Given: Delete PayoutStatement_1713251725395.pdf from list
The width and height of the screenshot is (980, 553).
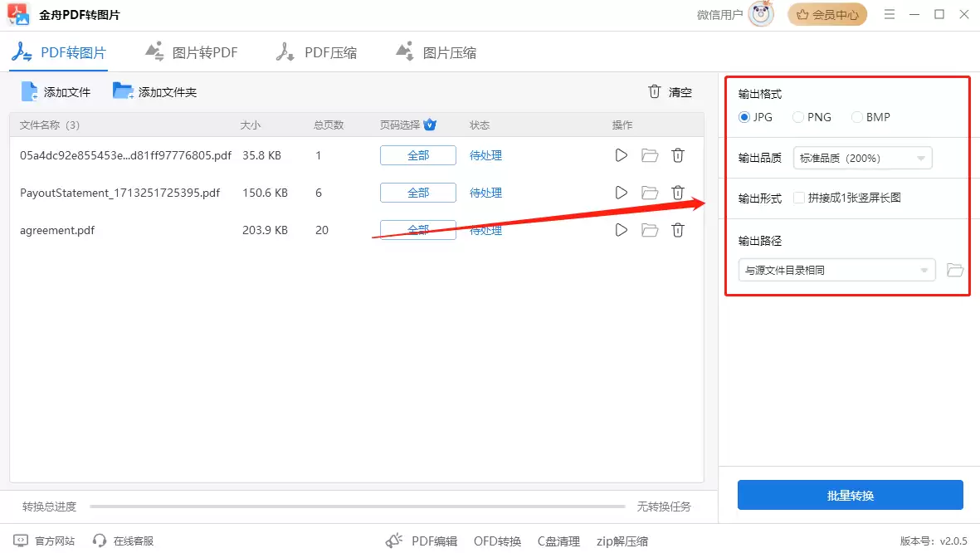Looking at the screenshot, I should (678, 192).
